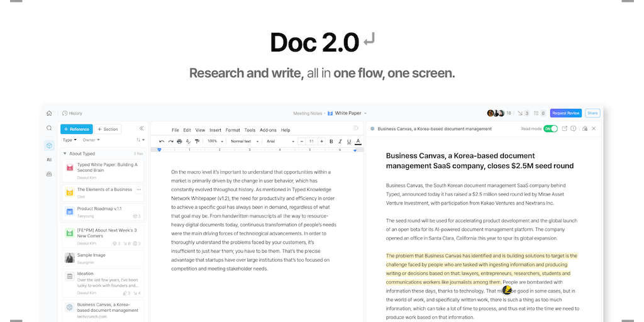Open About Next Week's 3 New Comers card
The height and width of the screenshot is (322, 644).
click(x=103, y=236)
